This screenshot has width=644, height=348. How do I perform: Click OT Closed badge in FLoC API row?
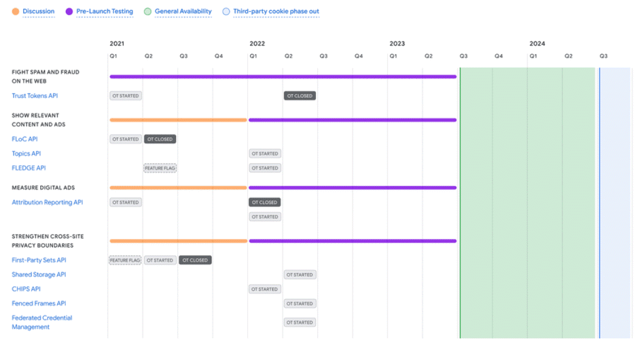(x=159, y=139)
